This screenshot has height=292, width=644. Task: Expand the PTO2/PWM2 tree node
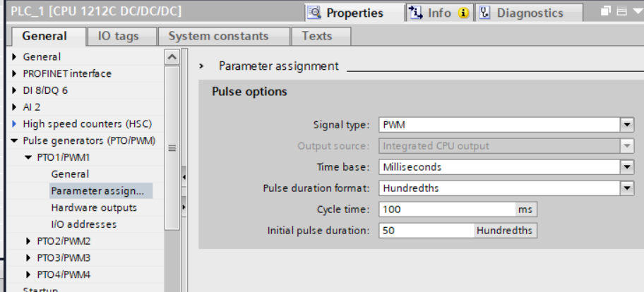click(x=29, y=241)
